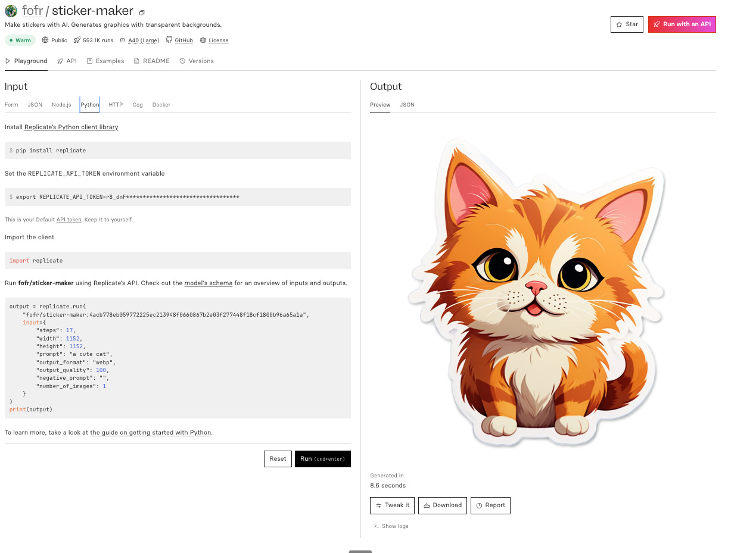The width and height of the screenshot is (756, 553).
Task: Check the Warm model status badge
Action: click(x=20, y=40)
